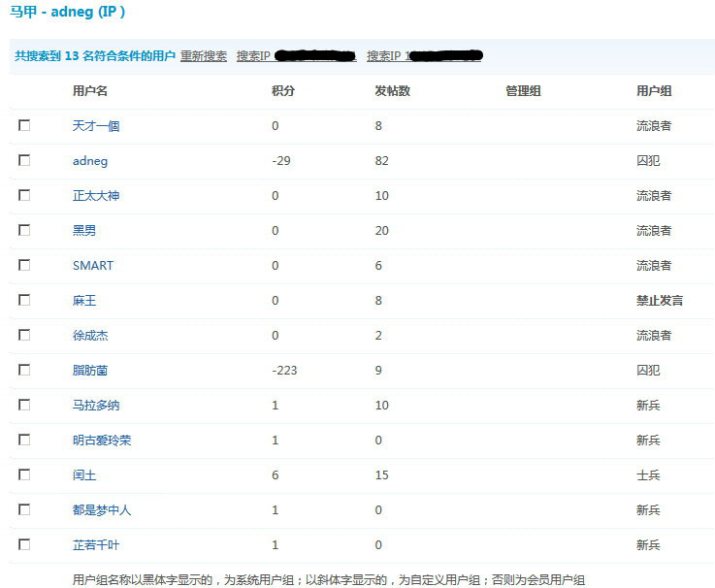The image size is (715, 588).
Task: Open user 马拉多纳
Action: [x=96, y=406]
